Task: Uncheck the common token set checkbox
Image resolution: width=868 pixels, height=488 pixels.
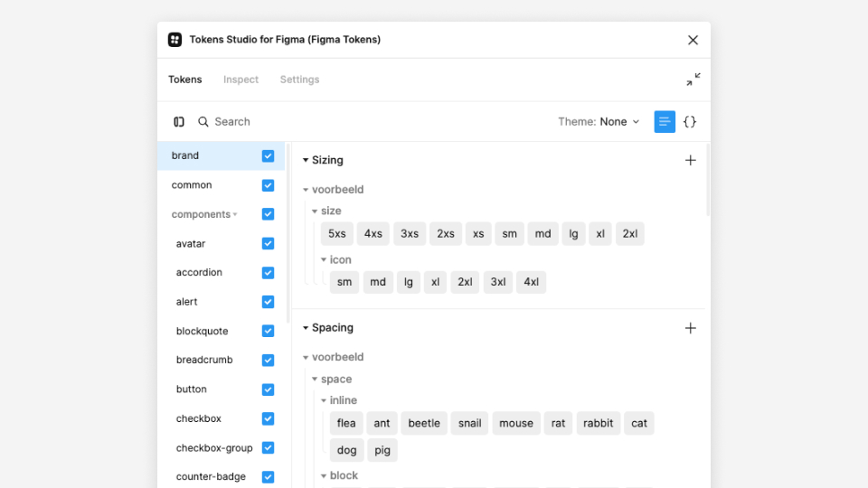Action: 268,185
